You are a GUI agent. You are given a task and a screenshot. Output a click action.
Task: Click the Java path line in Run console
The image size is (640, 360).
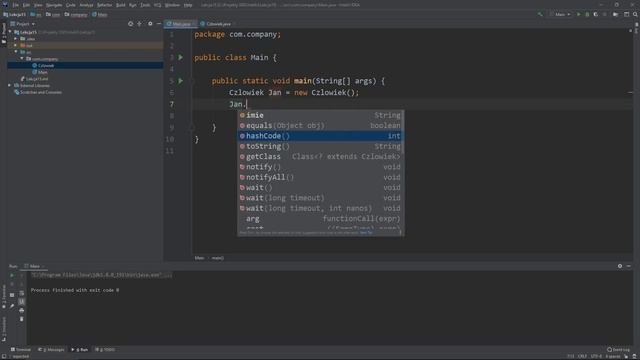tap(101, 275)
